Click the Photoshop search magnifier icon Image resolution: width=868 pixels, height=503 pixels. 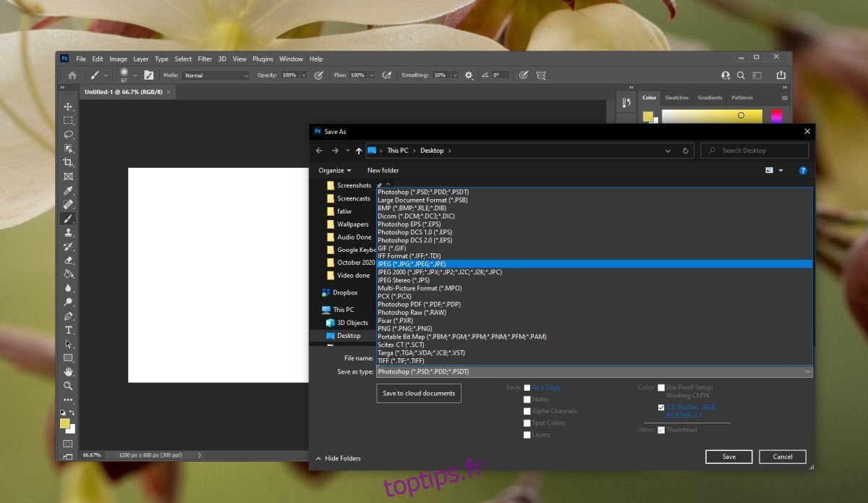point(741,75)
